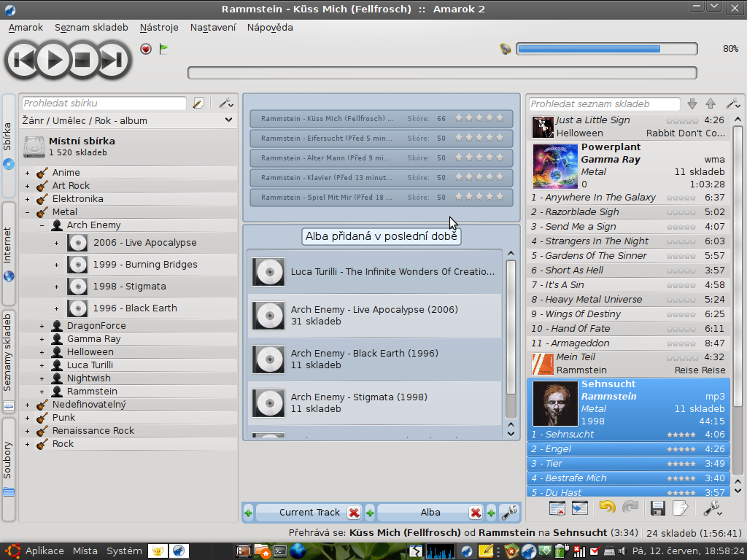Screen dimensions: 747x560
Task: Open the Amarok menu
Action: [26, 28]
